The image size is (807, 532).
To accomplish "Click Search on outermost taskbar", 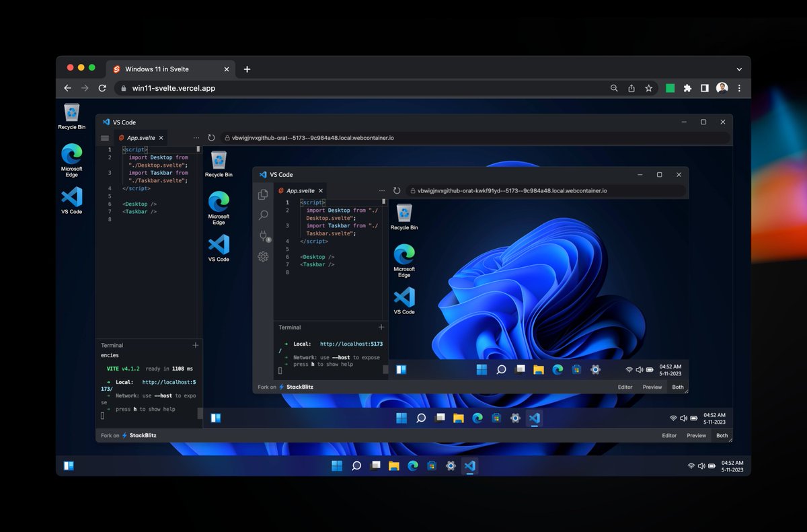I will click(356, 465).
